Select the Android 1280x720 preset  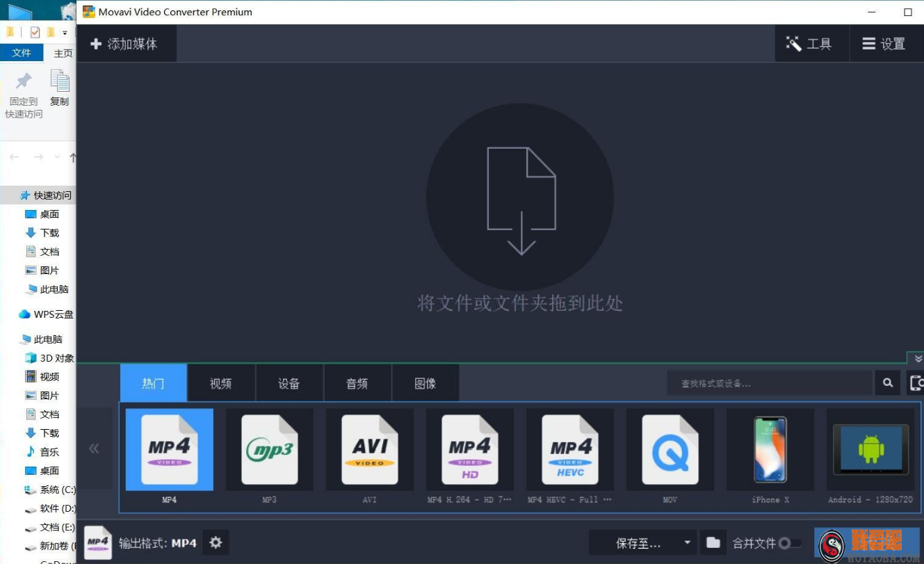point(870,449)
